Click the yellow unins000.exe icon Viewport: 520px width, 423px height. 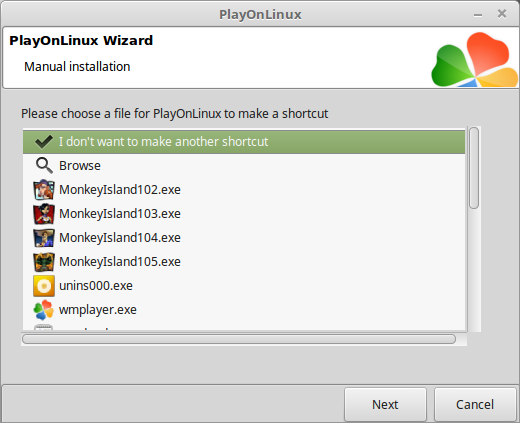[44, 286]
